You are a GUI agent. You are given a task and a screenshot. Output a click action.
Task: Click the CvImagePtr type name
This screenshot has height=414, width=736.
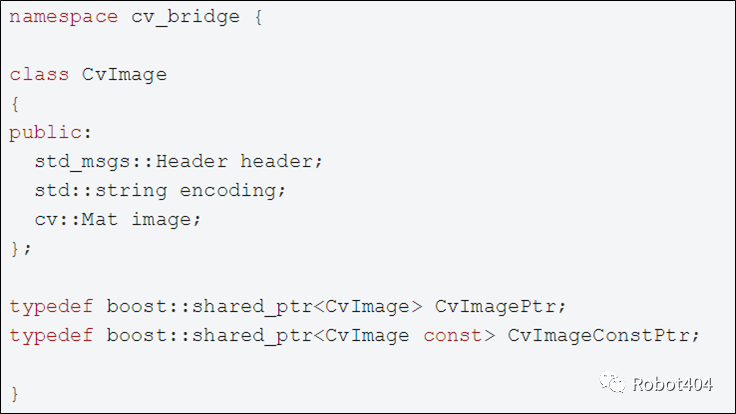click(x=500, y=307)
